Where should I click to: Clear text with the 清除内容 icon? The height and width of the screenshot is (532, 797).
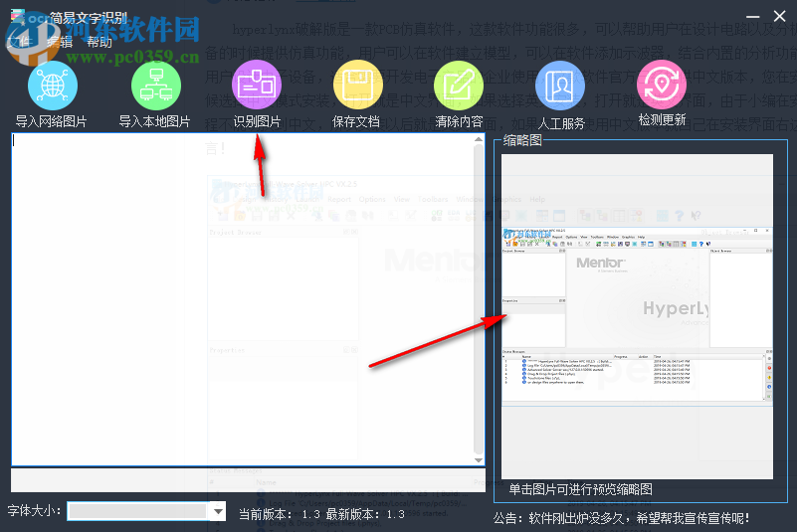[459, 86]
